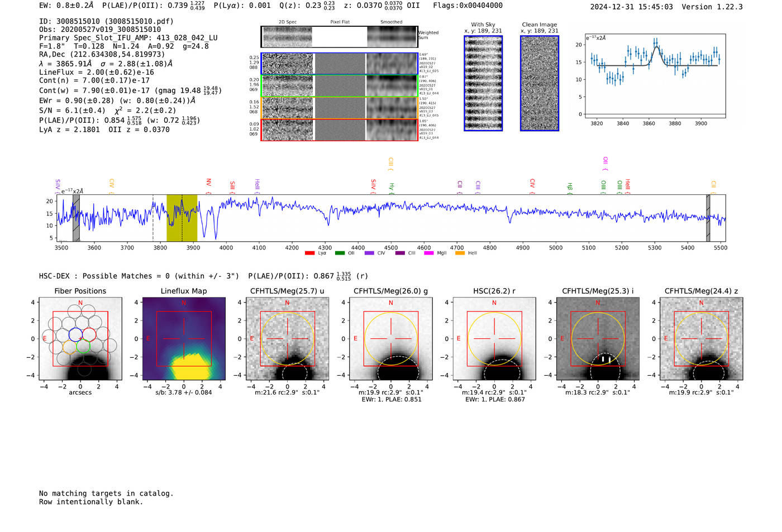
Task: Click the With Sky image
Action: tap(483, 83)
